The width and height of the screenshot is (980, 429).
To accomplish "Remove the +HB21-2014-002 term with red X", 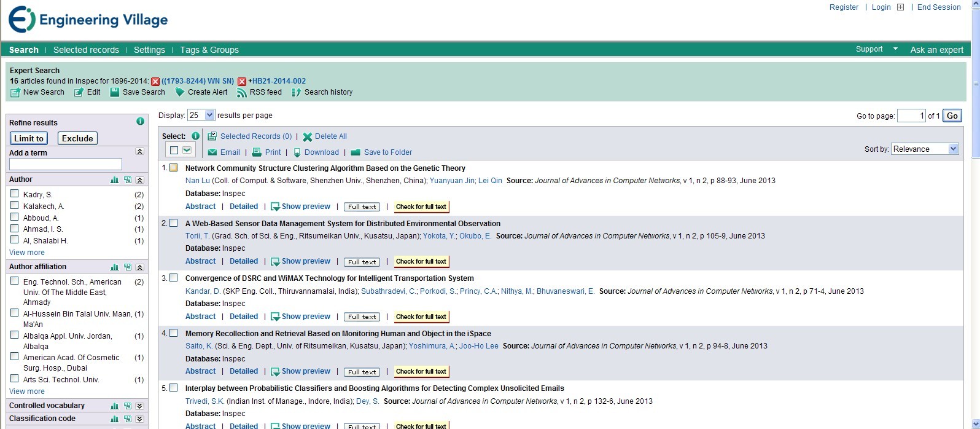I will [242, 81].
